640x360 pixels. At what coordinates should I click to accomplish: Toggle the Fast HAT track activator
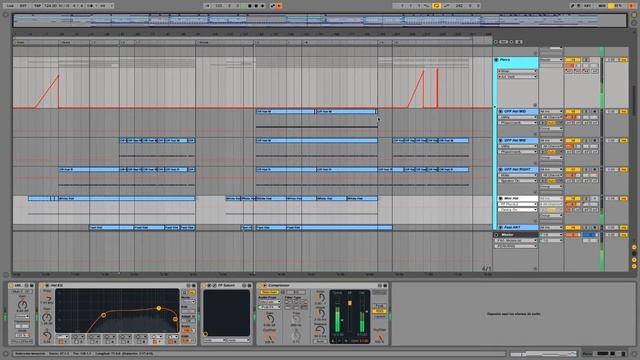point(573,227)
